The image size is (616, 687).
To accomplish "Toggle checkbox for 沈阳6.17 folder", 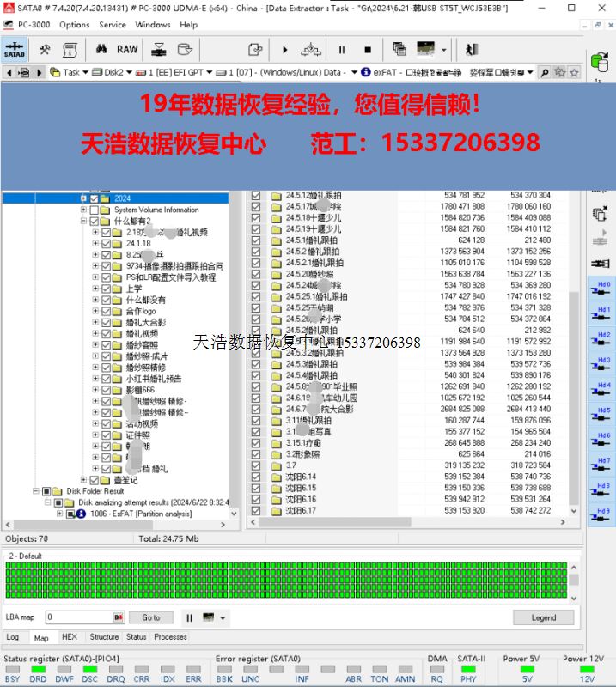I will click(256, 511).
